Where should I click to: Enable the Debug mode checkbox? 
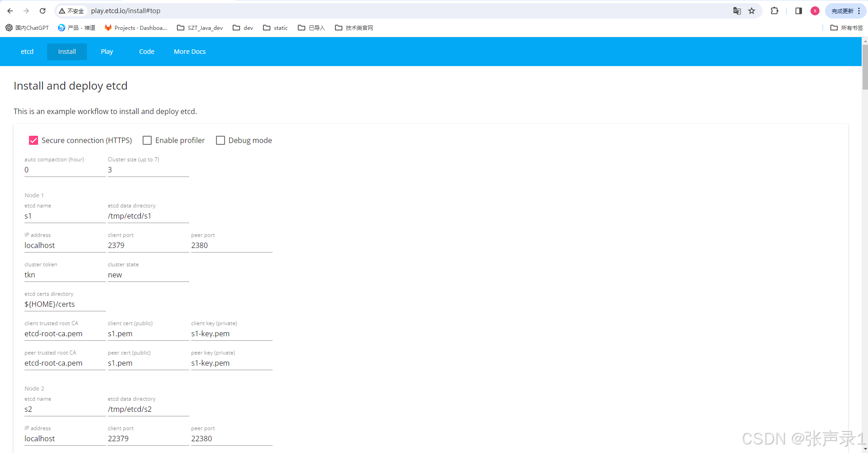pyautogui.click(x=221, y=140)
